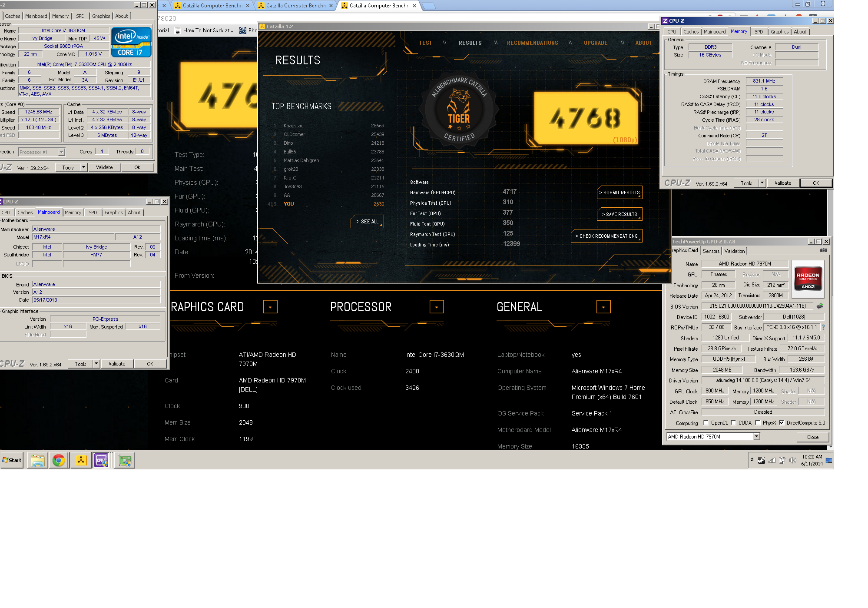The image size is (868, 608).
Task: Open the 'How To Not Suck at...' bookmark
Action: [205, 30]
